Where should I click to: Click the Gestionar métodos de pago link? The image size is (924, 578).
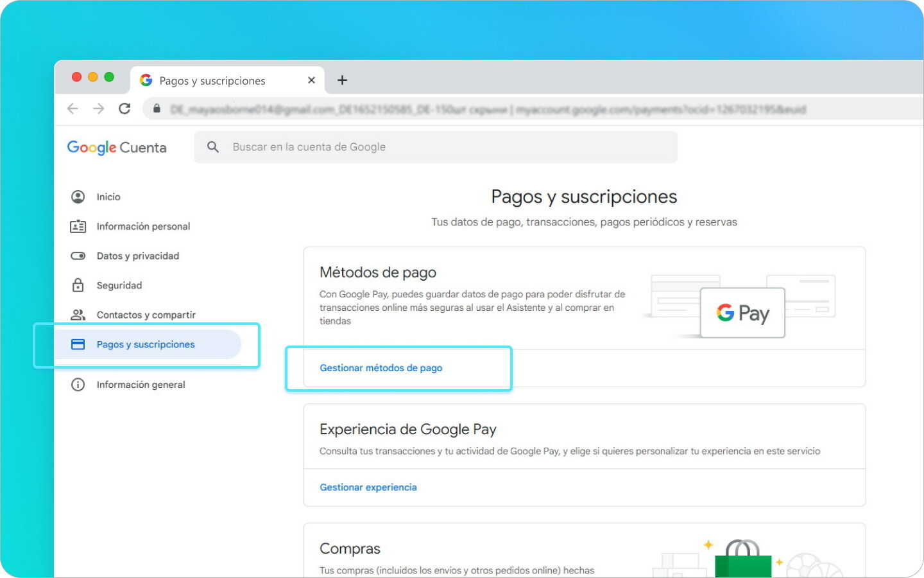point(381,368)
